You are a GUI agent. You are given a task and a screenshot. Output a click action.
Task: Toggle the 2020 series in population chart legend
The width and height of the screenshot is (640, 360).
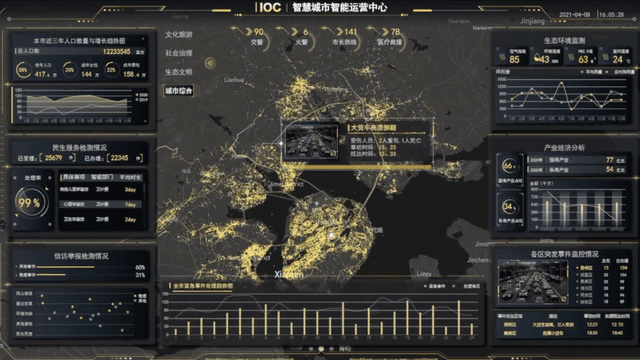tap(141, 95)
